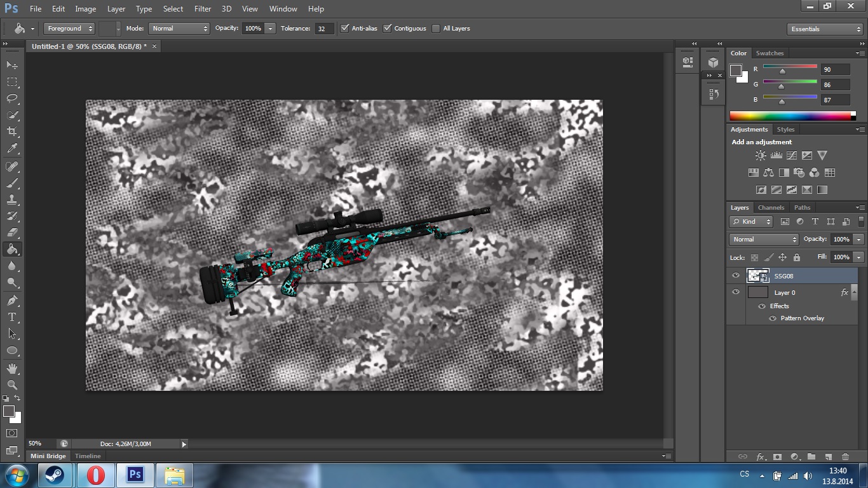Open the Layer menu

(116, 9)
